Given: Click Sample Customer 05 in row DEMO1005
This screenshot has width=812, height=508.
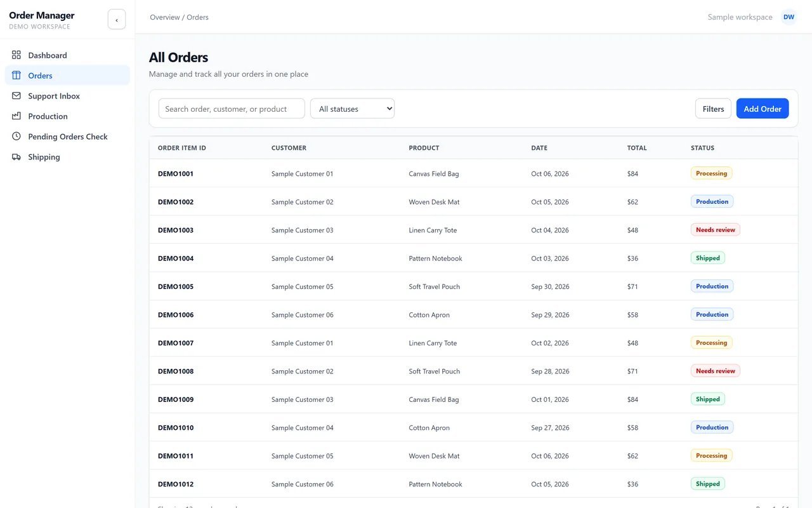Looking at the screenshot, I should [302, 287].
